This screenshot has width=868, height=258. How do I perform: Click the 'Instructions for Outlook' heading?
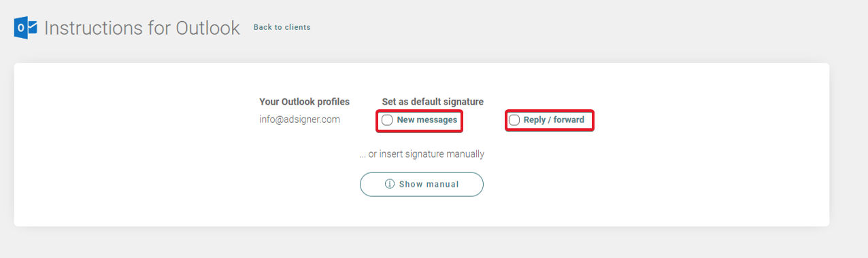pos(142,28)
